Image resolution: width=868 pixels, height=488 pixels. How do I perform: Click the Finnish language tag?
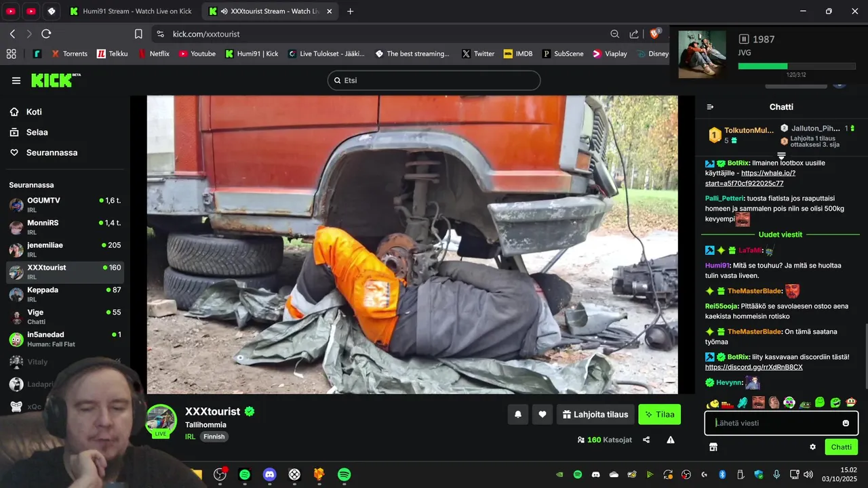pyautogui.click(x=214, y=436)
